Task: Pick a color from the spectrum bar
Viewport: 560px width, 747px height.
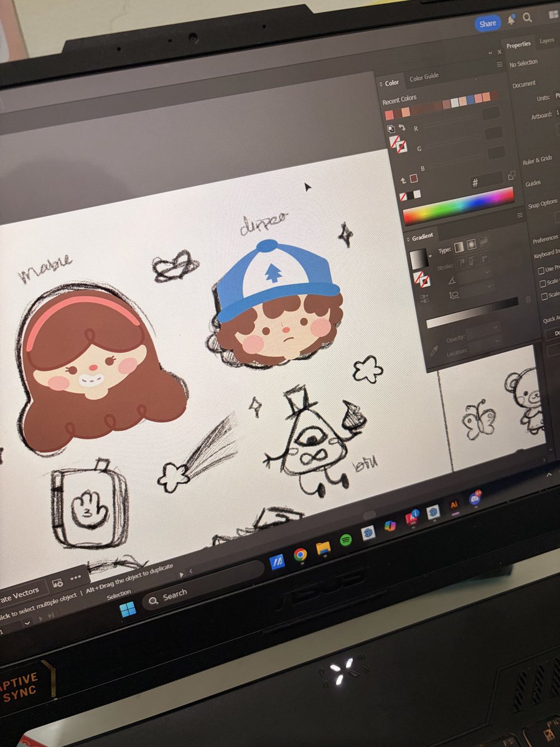Action: click(459, 205)
